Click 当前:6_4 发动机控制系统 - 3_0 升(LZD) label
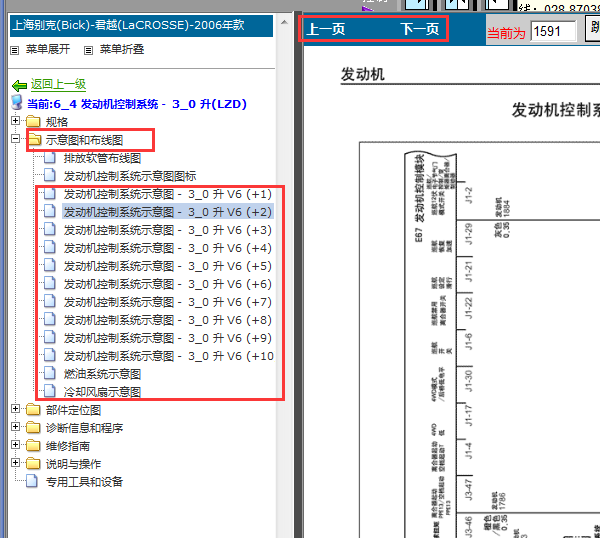The width and height of the screenshot is (600, 538). click(x=137, y=104)
